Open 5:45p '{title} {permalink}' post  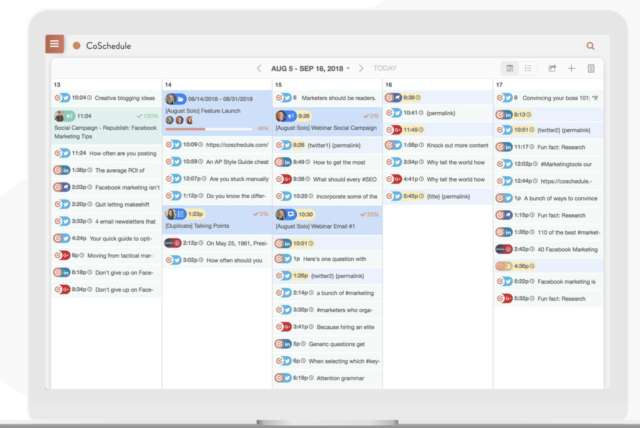point(438,196)
